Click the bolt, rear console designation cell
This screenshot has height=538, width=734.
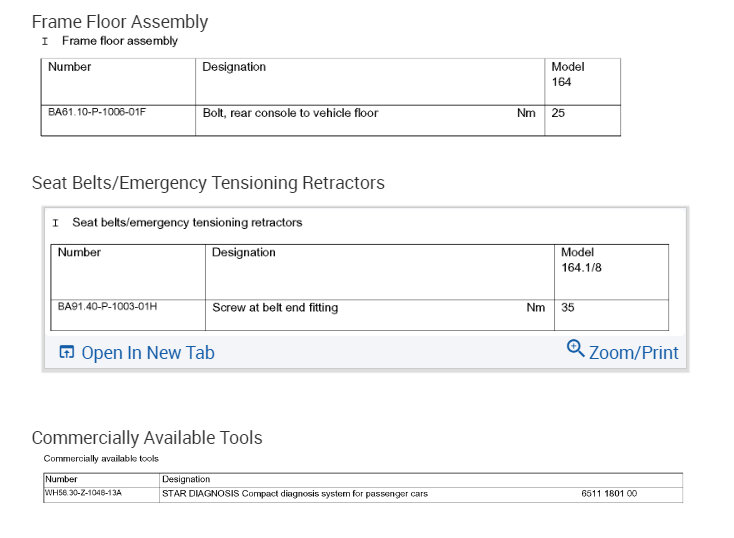[290, 113]
